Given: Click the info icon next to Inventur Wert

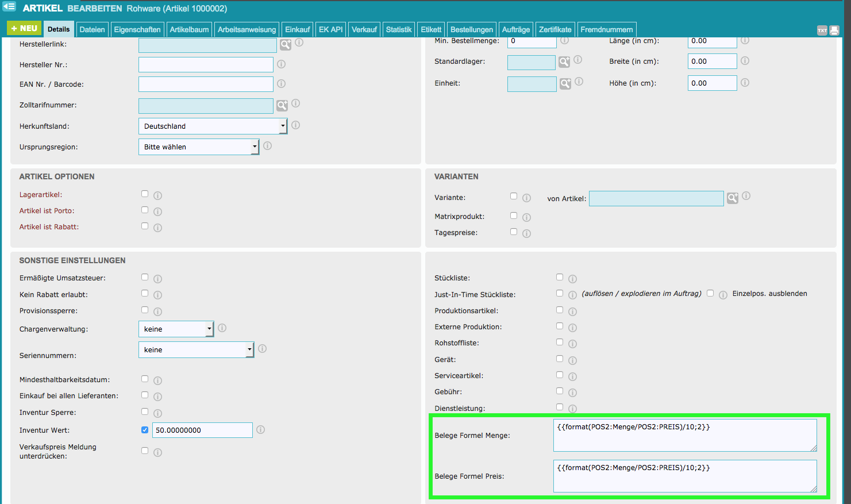Looking at the screenshot, I should click(260, 430).
